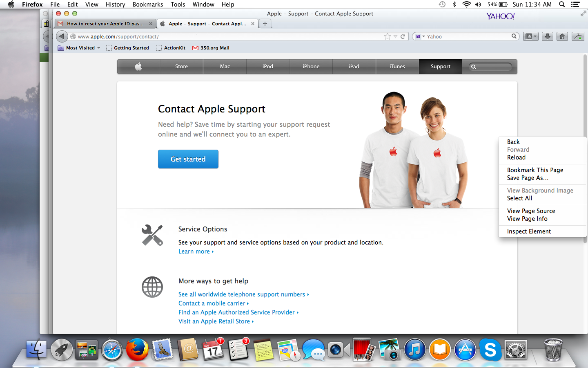Open the Bookmarks menu in menu bar
The image size is (588, 368).
click(148, 4)
